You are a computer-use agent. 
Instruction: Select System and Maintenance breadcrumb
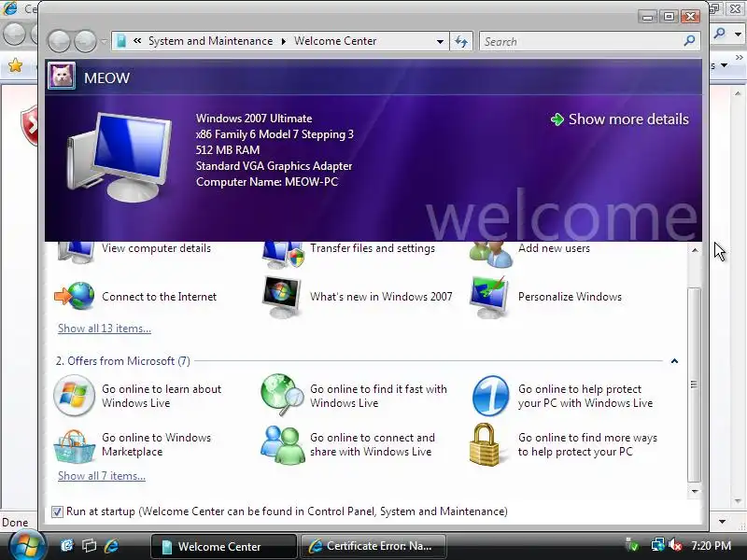[x=210, y=41]
